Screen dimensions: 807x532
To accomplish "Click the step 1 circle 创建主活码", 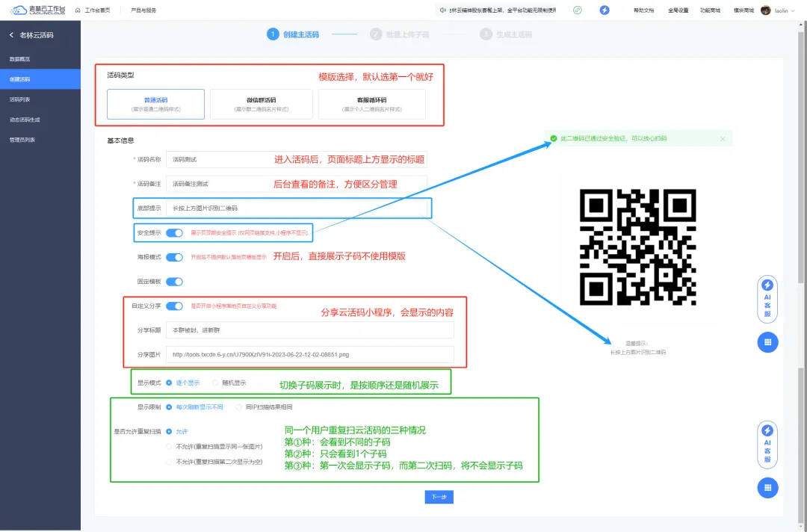I will (273, 34).
